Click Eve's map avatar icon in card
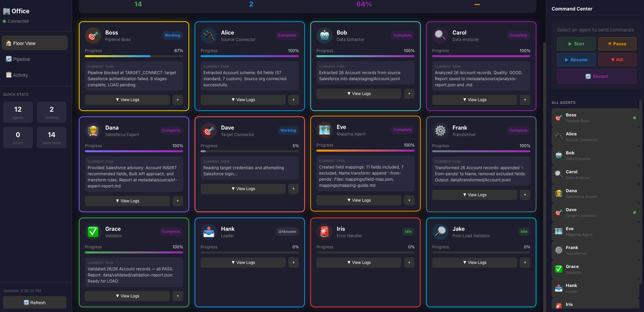Viewport: 644px width, 312px height. coord(325,130)
